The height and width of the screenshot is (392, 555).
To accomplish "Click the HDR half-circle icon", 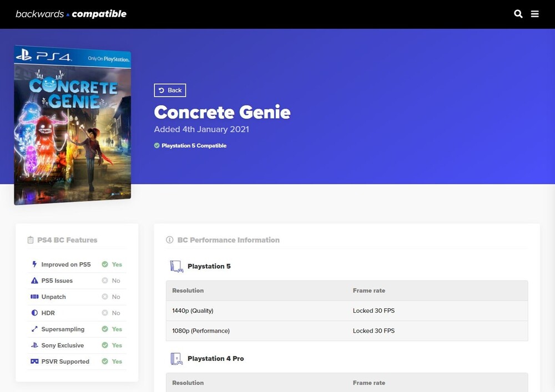I will click(34, 313).
